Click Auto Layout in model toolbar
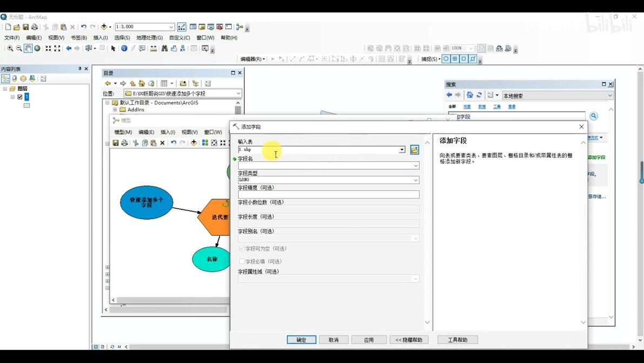The image size is (644, 363). coord(205,143)
